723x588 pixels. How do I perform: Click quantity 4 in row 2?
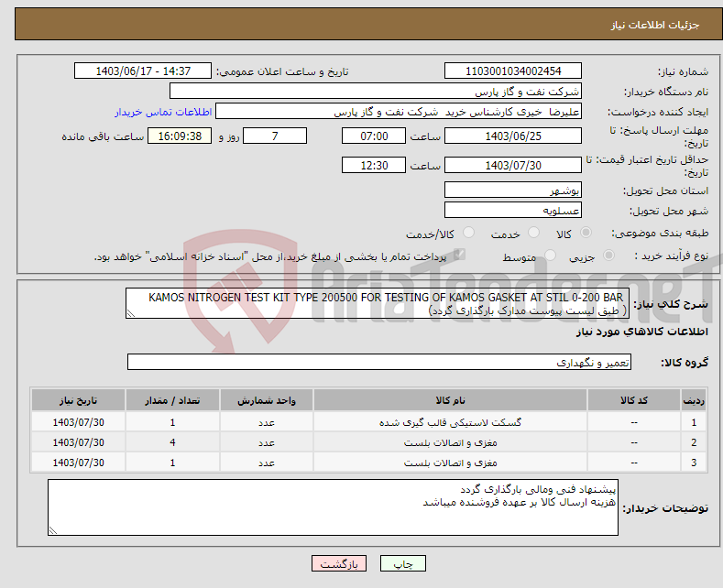point(172,442)
